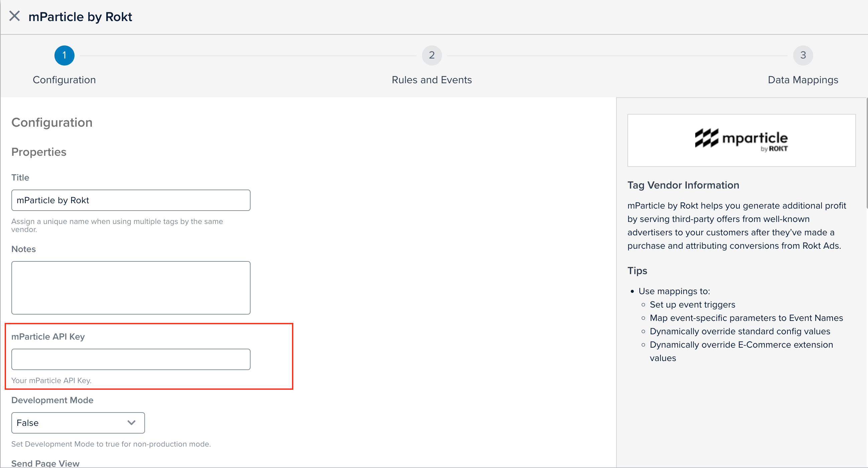The image size is (868, 468).
Task: Select the Configuration step label
Action: [64, 80]
